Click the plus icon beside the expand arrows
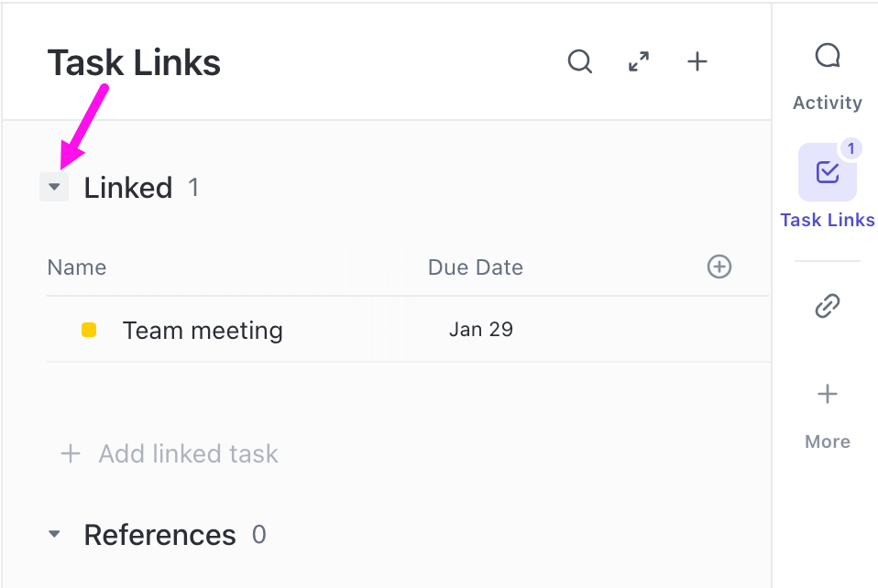 click(697, 62)
